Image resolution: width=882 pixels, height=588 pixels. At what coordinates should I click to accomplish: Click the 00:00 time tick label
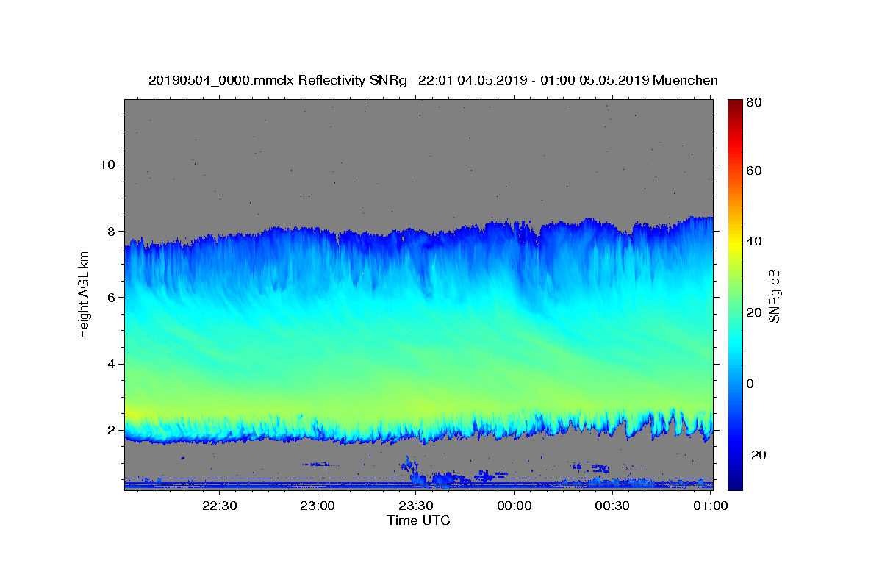(x=514, y=506)
